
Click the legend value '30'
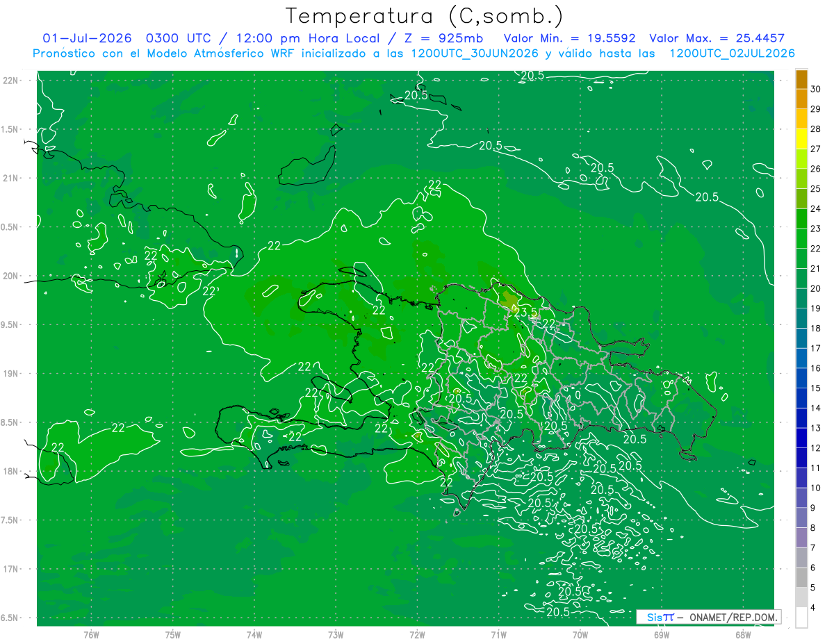point(815,89)
